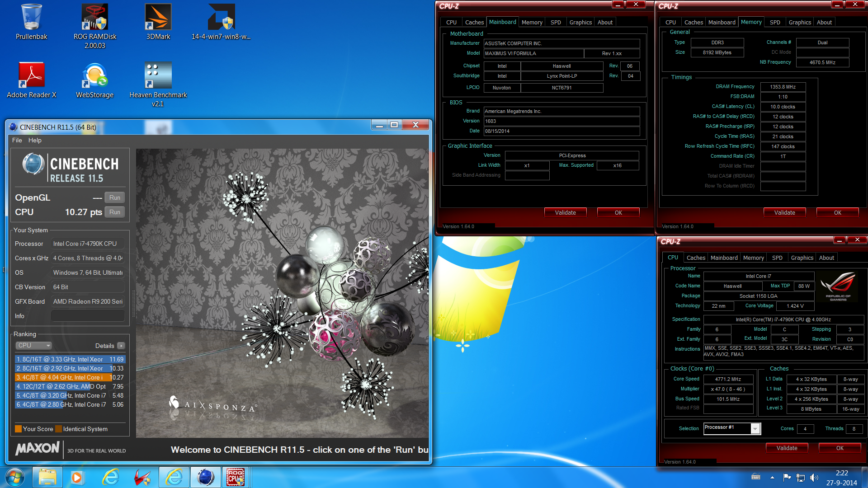Image resolution: width=868 pixels, height=488 pixels.
Task: Click the touch keyboard tray icon
Action: pyautogui.click(x=755, y=477)
